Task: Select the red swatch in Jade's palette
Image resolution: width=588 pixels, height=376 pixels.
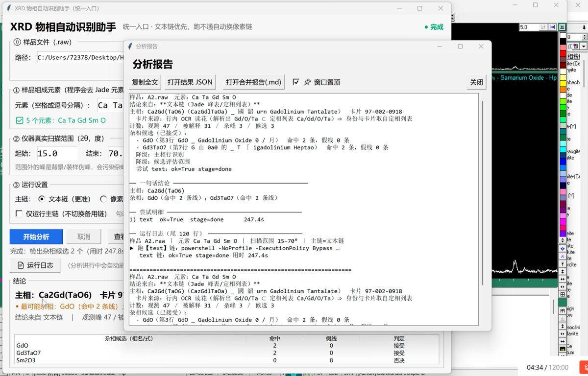Action: point(563,54)
